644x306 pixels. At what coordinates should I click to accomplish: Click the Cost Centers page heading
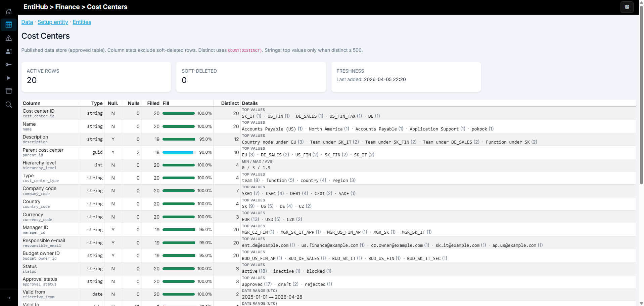(46, 36)
